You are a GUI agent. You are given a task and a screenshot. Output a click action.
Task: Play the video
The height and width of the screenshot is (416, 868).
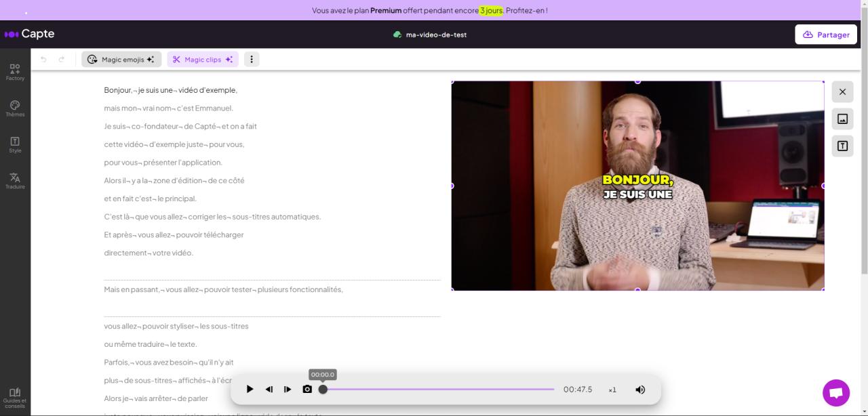pos(250,390)
